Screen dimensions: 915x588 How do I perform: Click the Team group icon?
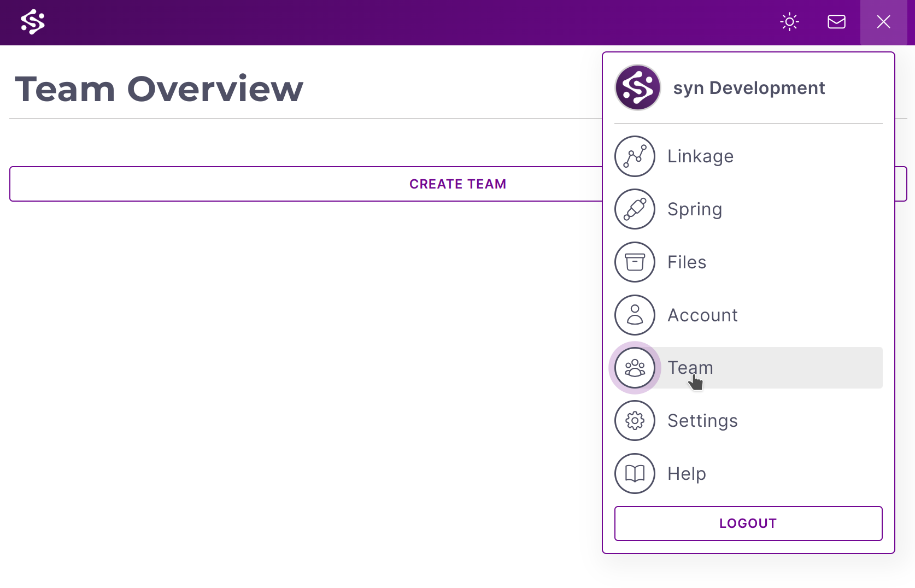[635, 368]
